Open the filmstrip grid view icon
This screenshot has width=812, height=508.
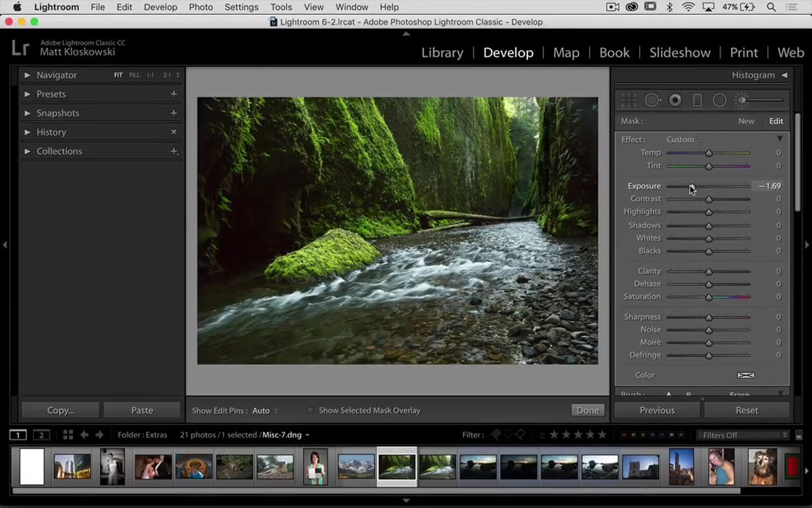68,435
